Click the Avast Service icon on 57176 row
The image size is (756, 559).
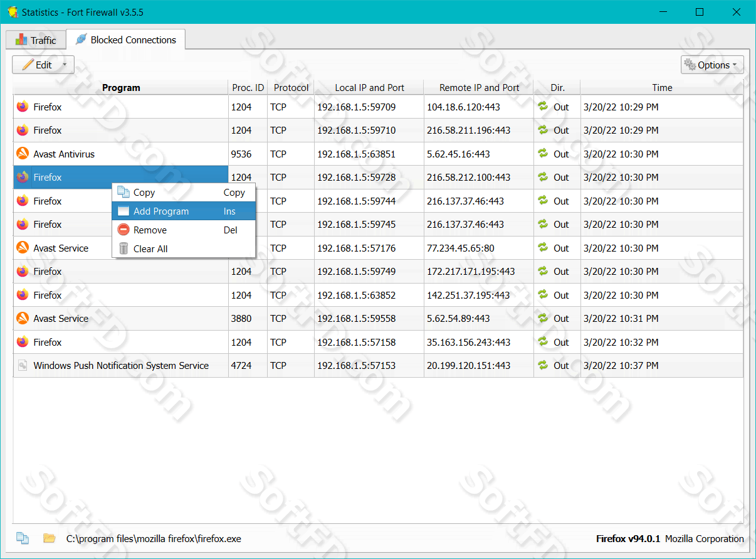tap(23, 248)
